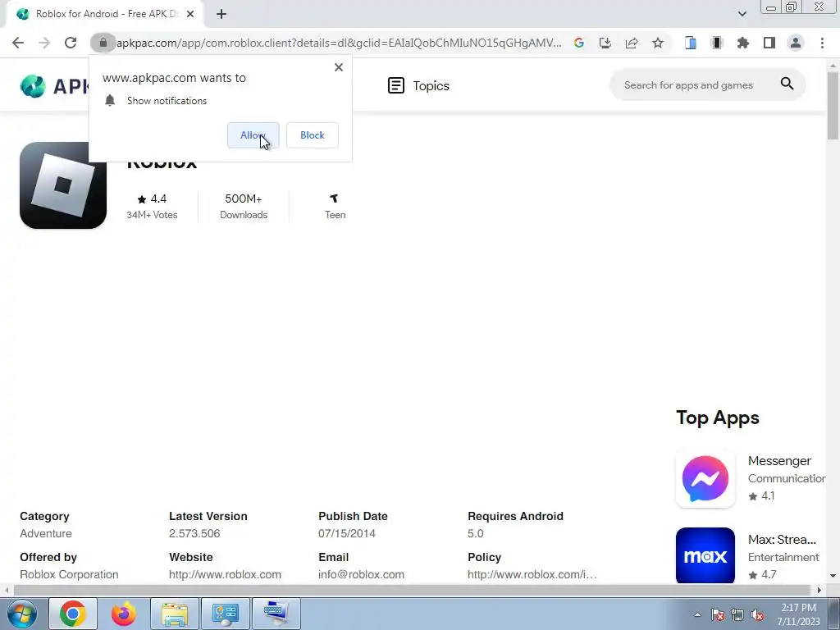Viewport: 840px width, 630px height.
Task: Open the Roblox policy link
Action: (532, 574)
